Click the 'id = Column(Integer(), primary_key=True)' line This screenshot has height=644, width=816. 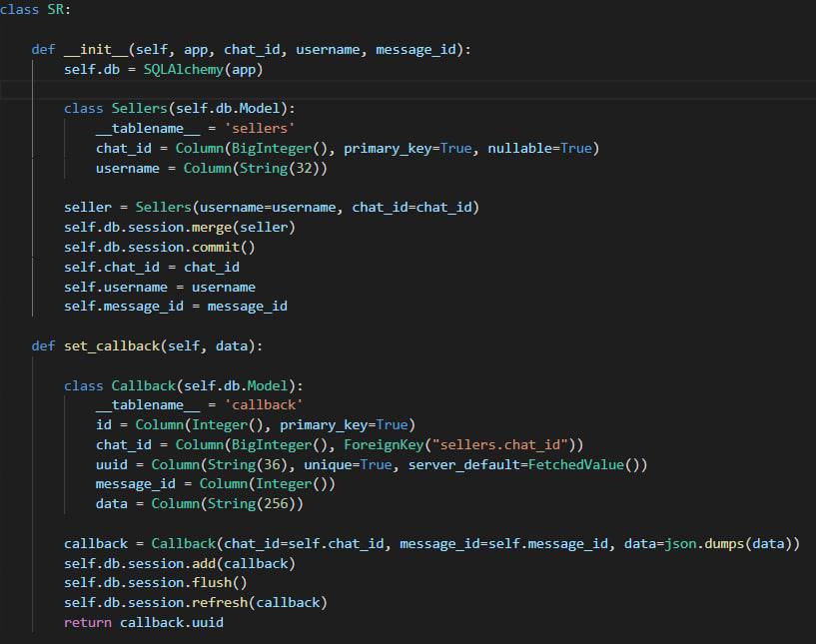point(256,424)
